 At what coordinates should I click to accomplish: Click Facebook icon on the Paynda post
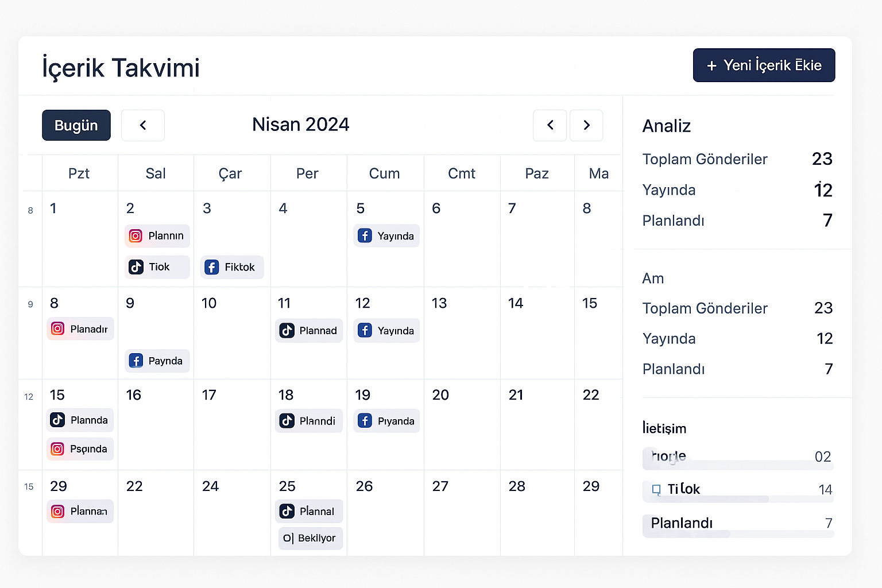click(136, 361)
